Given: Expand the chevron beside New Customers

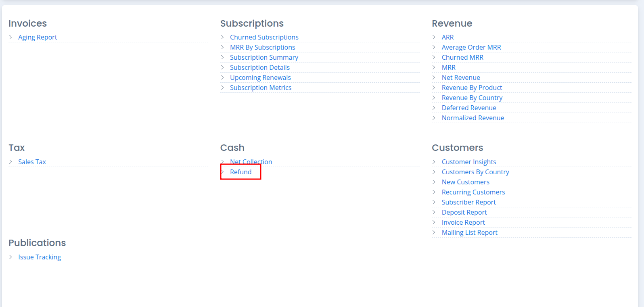Looking at the screenshot, I should pyautogui.click(x=434, y=182).
